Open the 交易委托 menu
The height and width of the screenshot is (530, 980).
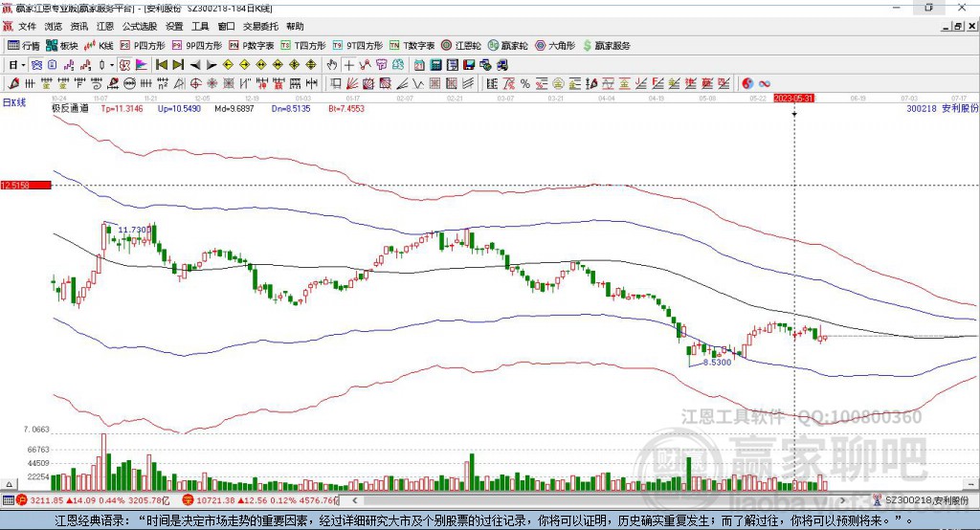pyautogui.click(x=260, y=26)
